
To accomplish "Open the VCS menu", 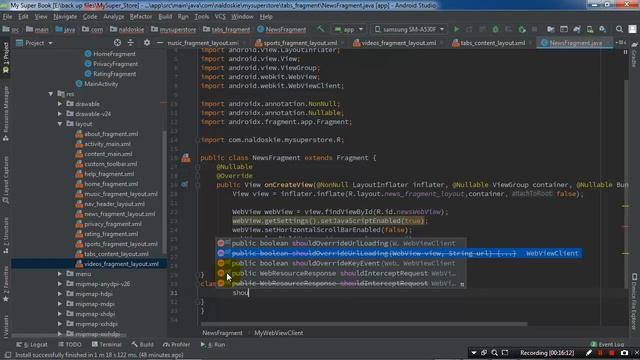I will 220,17.
